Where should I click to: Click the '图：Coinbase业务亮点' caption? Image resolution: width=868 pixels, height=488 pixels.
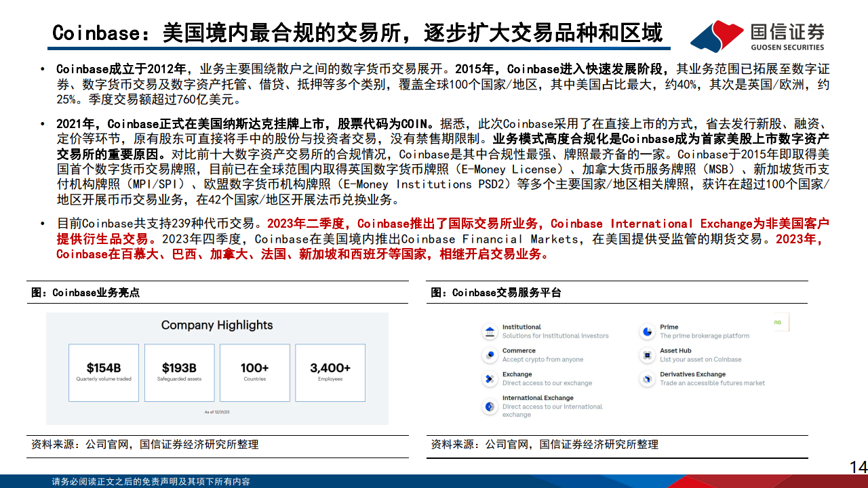[85, 293]
